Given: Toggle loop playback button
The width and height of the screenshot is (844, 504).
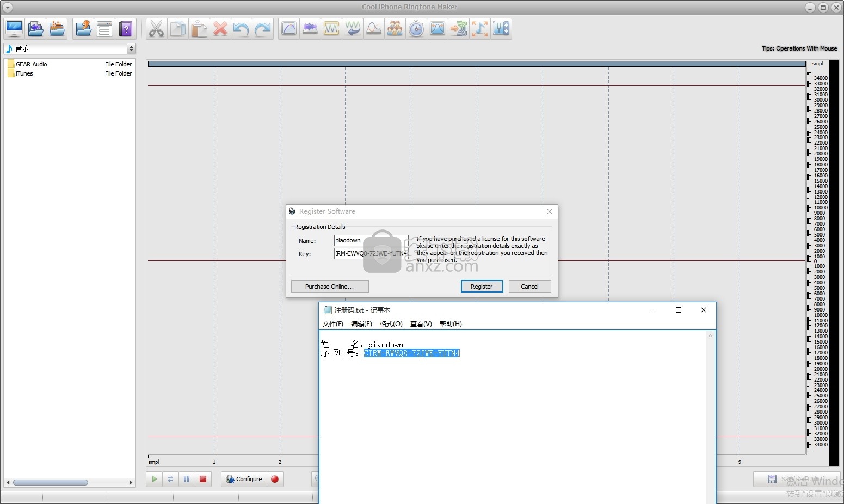Looking at the screenshot, I should [x=170, y=479].
